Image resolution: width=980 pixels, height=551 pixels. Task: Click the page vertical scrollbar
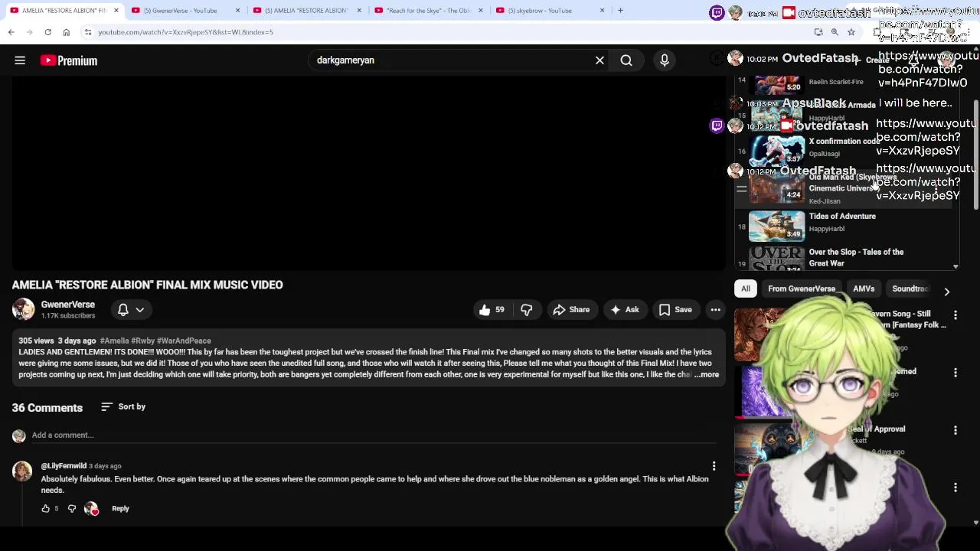click(x=976, y=153)
